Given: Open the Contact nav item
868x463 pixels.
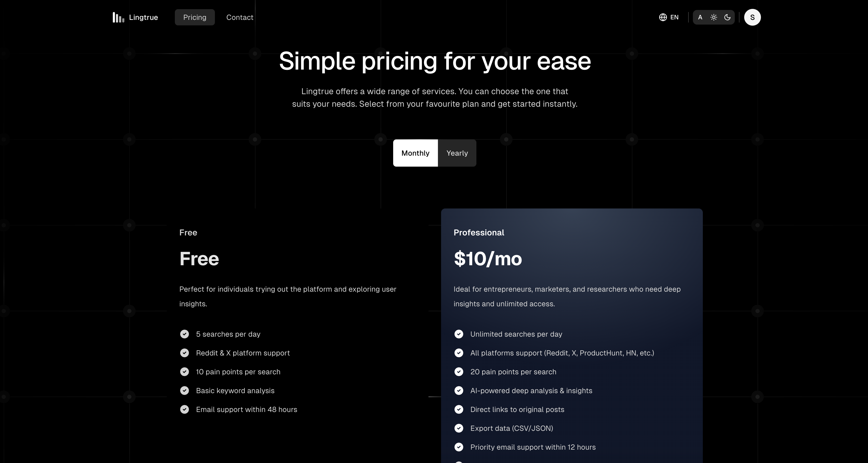Looking at the screenshot, I should tap(240, 17).
